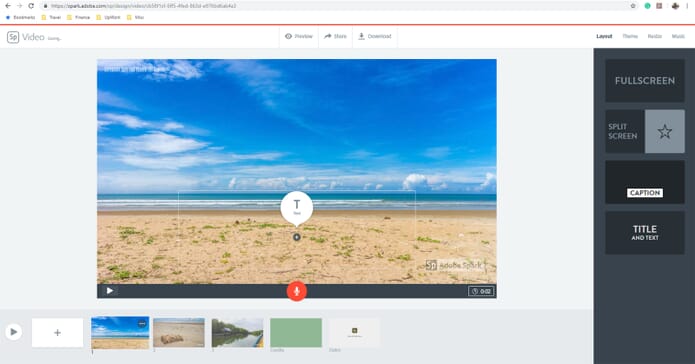
Task: Switch to the Theme tab
Action: [630, 36]
